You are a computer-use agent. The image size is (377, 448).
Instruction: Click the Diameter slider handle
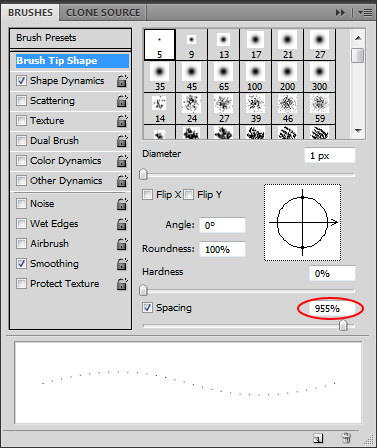[x=143, y=174]
